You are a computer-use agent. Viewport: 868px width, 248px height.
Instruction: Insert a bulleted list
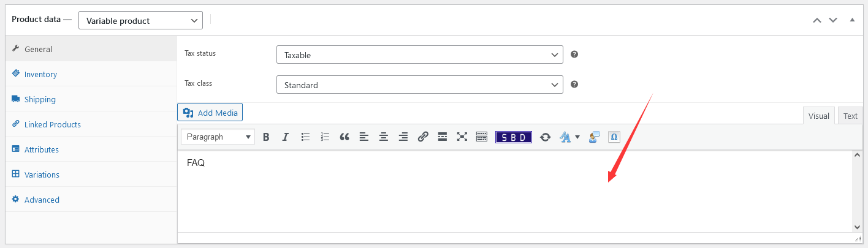(x=305, y=137)
